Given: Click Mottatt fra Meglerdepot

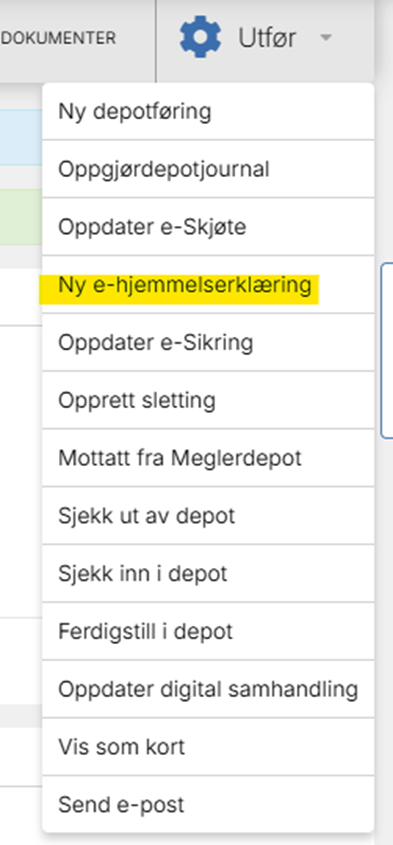Looking at the screenshot, I should coord(208,458).
